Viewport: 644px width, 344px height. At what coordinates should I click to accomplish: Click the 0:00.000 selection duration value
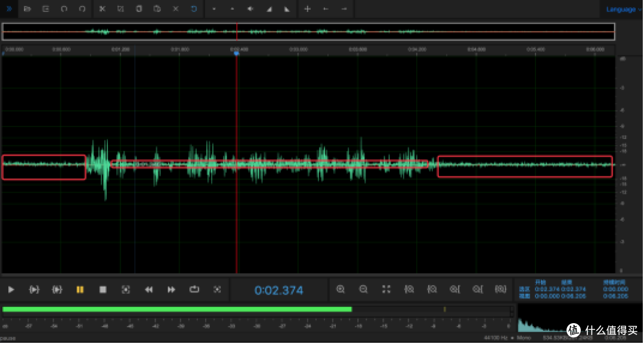pos(615,289)
